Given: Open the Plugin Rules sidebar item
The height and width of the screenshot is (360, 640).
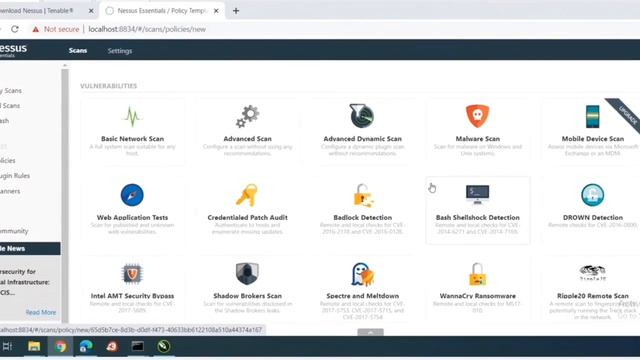Looking at the screenshot, I should (15, 176).
